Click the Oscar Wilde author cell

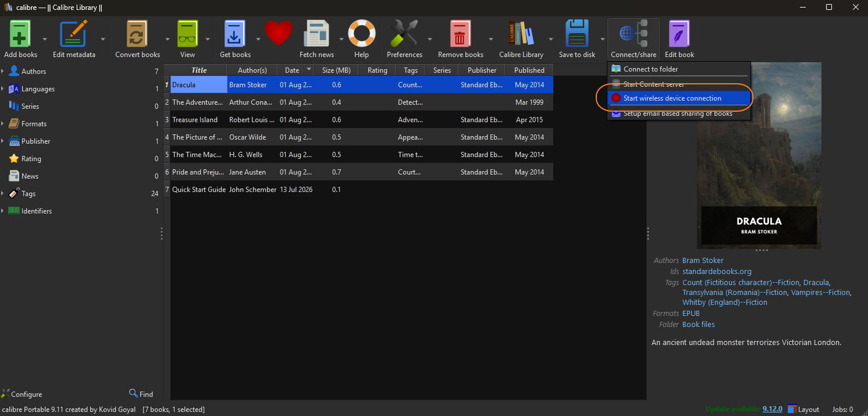(252, 137)
